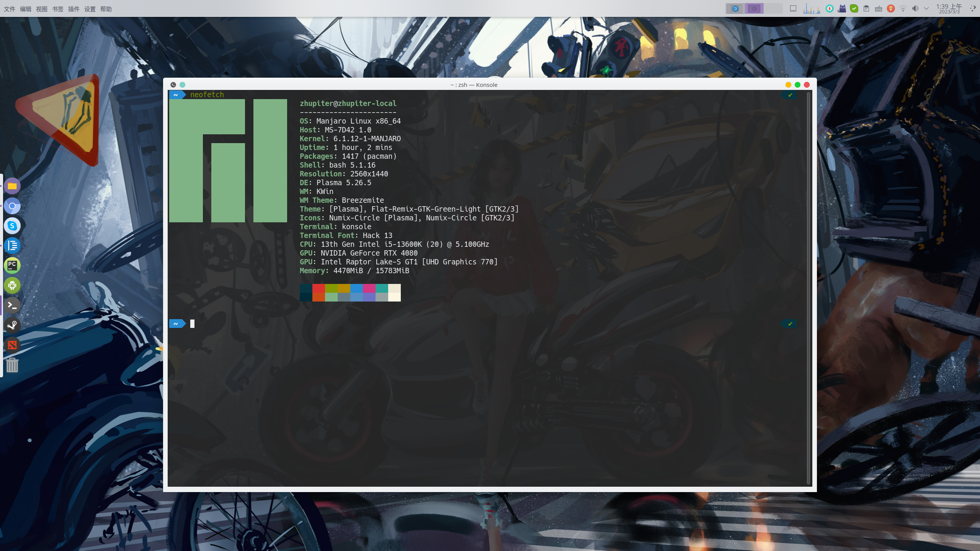Click the keyboard input method tray icon

point(878,8)
